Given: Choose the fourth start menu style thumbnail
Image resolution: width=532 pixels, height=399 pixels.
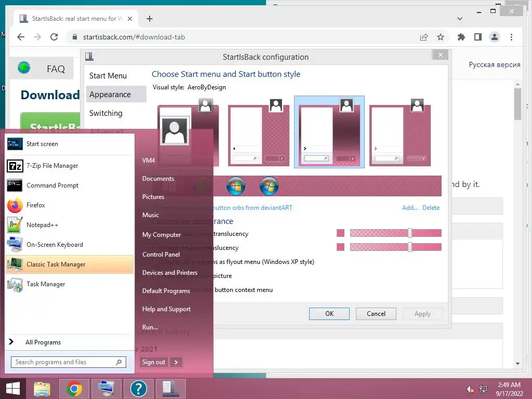Looking at the screenshot, I should coord(400,132).
